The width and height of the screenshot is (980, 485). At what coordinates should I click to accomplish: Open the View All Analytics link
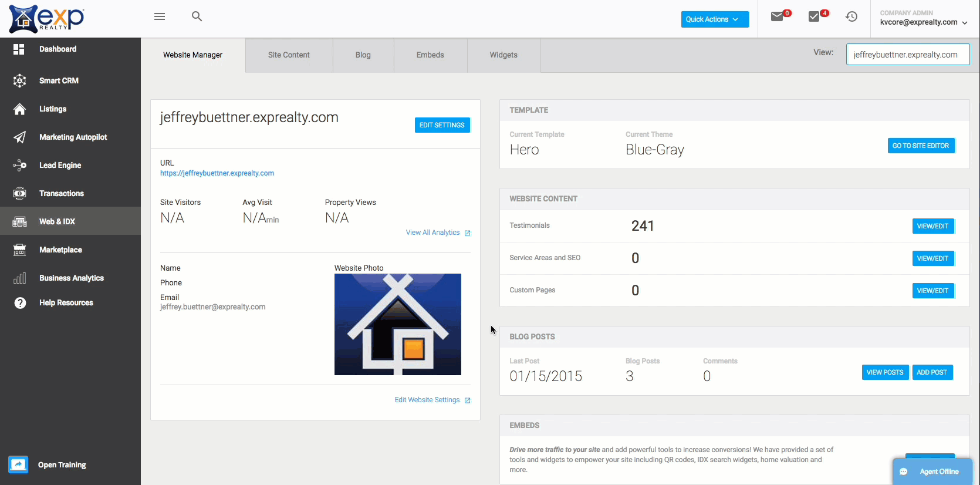point(433,233)
